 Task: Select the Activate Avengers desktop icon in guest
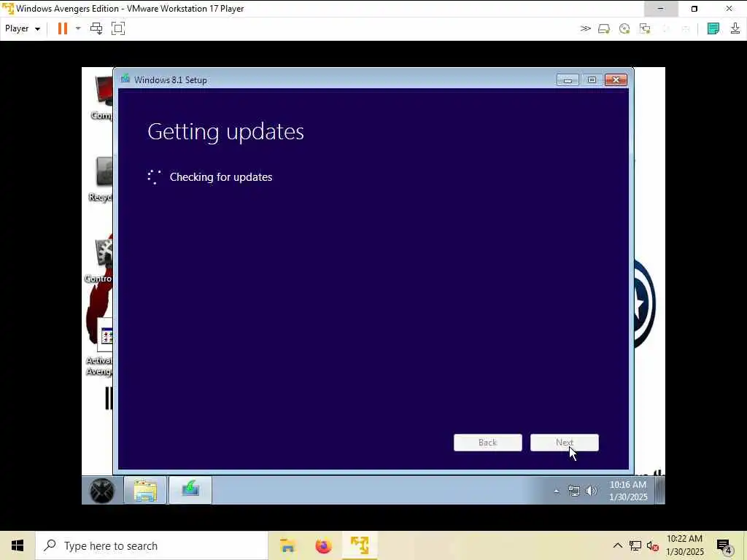tap(99, 348)
